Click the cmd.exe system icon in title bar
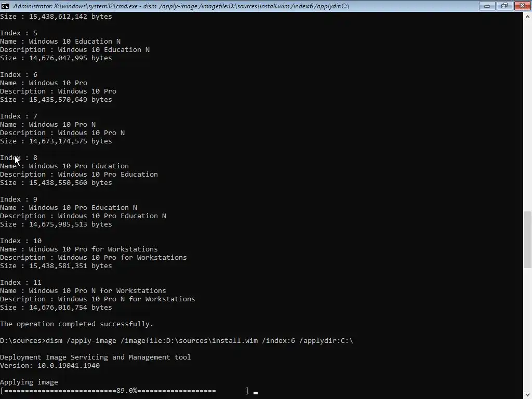 5,6
